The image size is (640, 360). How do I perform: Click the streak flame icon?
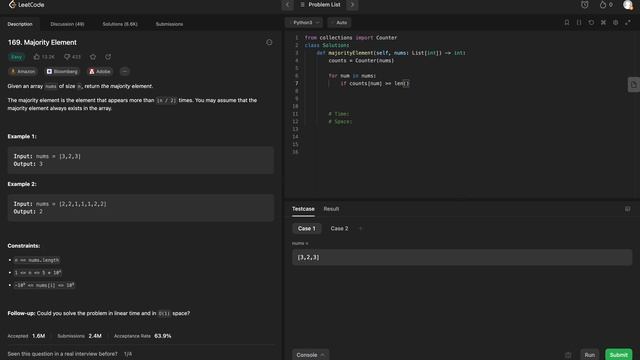pos(603,5)
